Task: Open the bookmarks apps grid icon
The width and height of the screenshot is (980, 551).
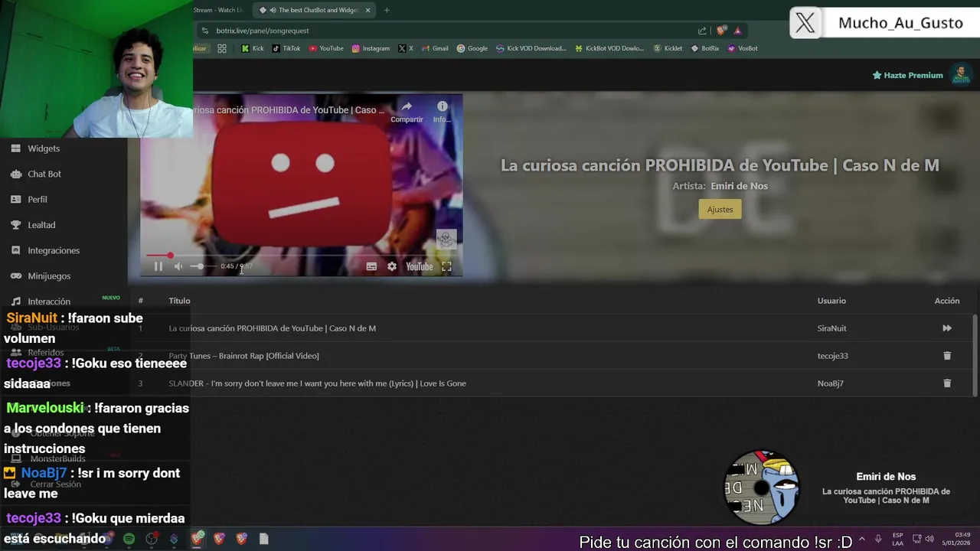Action: (222, 48)
